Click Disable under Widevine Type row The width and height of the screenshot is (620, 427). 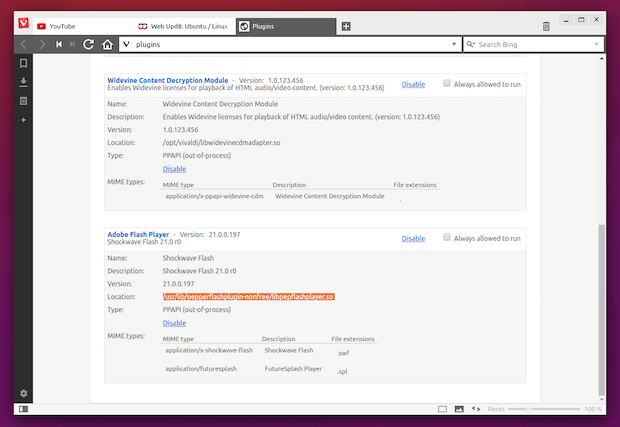(174, 169)
